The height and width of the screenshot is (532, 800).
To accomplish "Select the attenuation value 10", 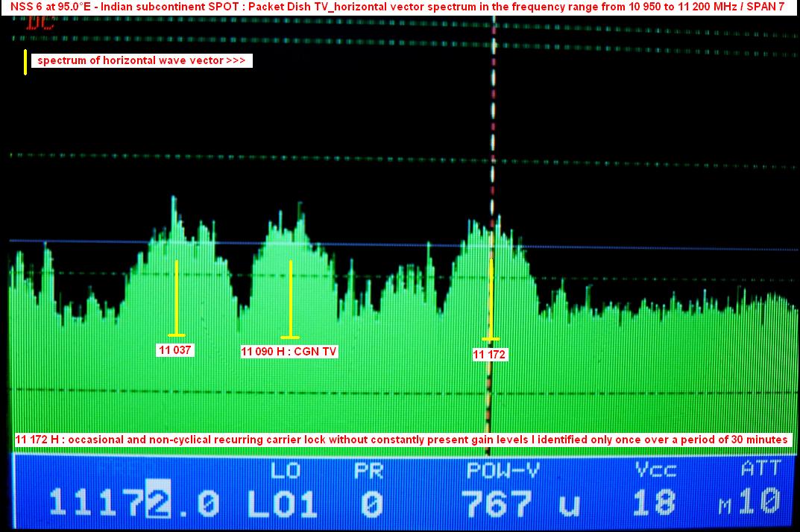I will click(759, 502).
